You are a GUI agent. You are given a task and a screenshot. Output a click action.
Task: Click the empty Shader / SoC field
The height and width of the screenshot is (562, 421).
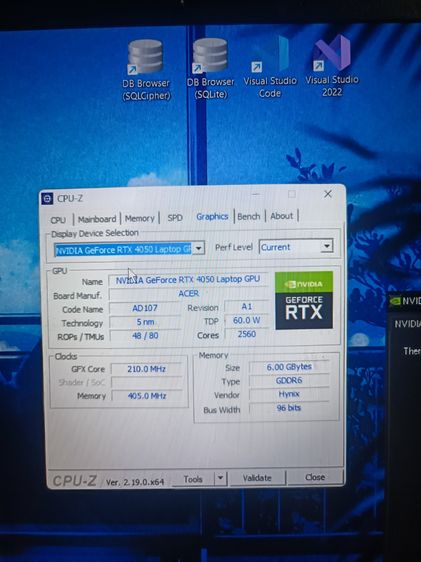(147, 382)
